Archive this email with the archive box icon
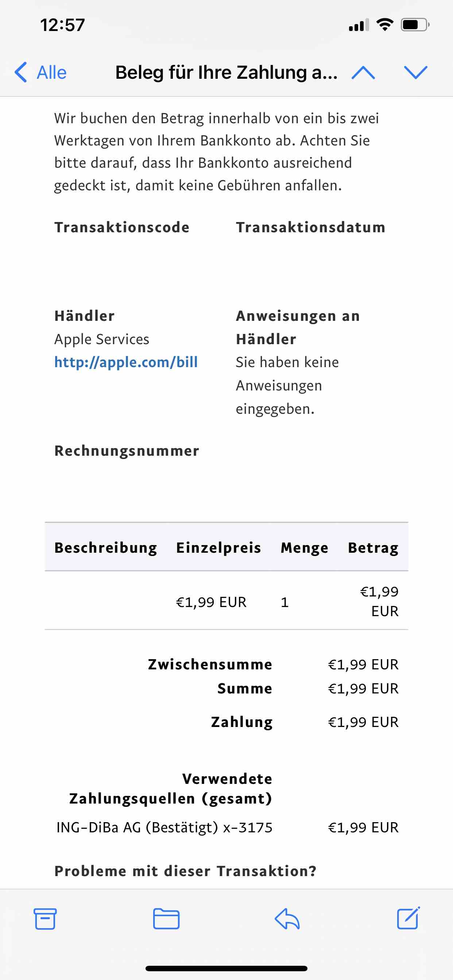 (x=45, y=919)
